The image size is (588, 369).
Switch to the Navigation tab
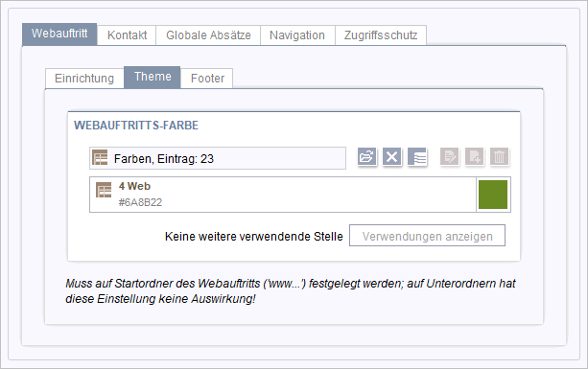point(297,35)
